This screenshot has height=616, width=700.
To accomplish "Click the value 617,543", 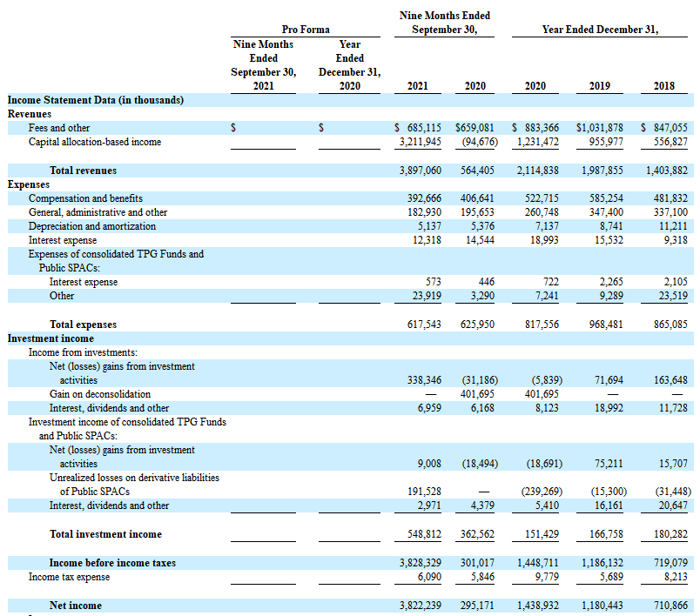I will coord(424,325).
